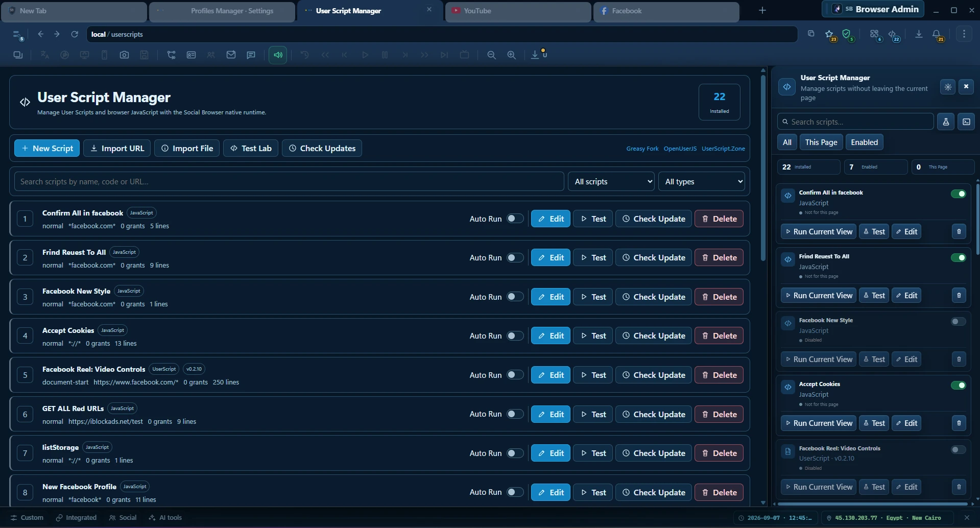
Task: Switch to the YouTube tab
Action: [518, 11]
